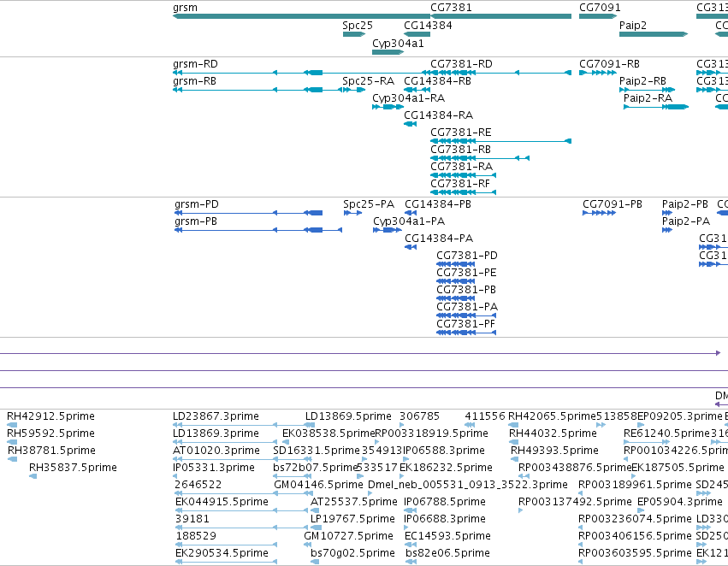Select EST label LP19767.5prime
This screenshot has height=566, width=728.
tap(352, 519)
